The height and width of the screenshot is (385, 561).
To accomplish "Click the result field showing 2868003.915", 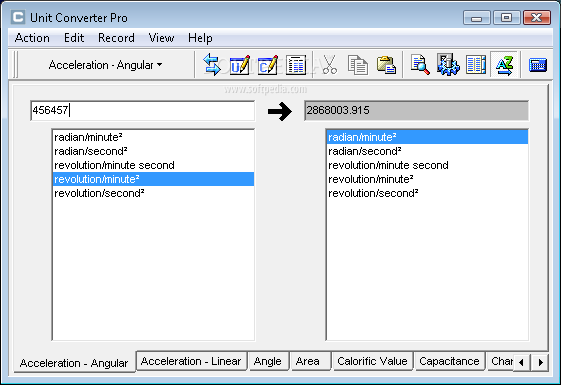I will (x=416, y=110).
